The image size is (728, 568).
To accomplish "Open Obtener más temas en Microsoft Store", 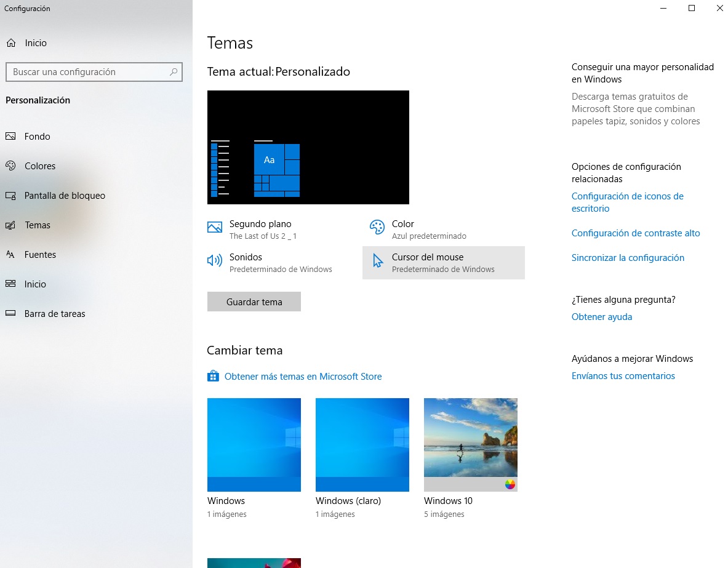I will 302,377.
